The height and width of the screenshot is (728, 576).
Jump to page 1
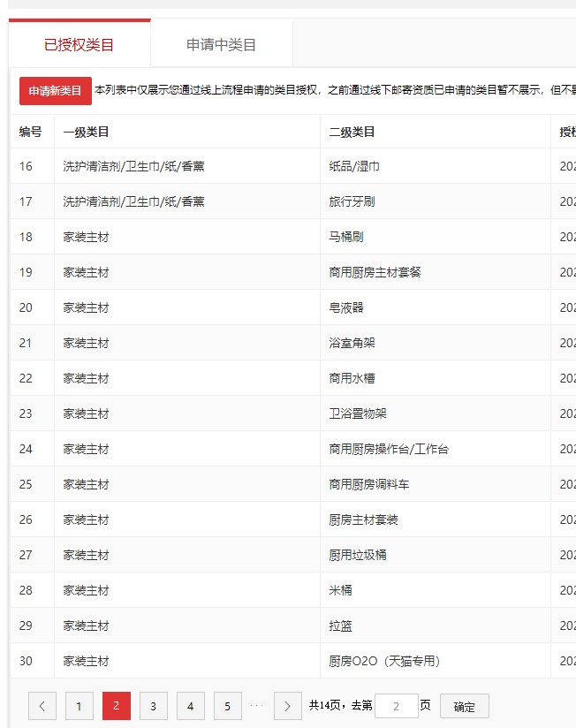pos(80,706)
